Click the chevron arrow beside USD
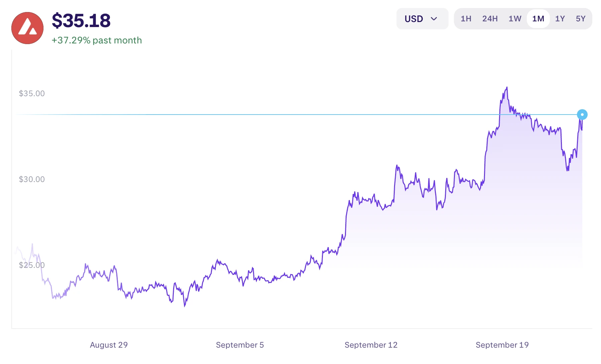This screenshot has width=601, height=364. (434, 19)
